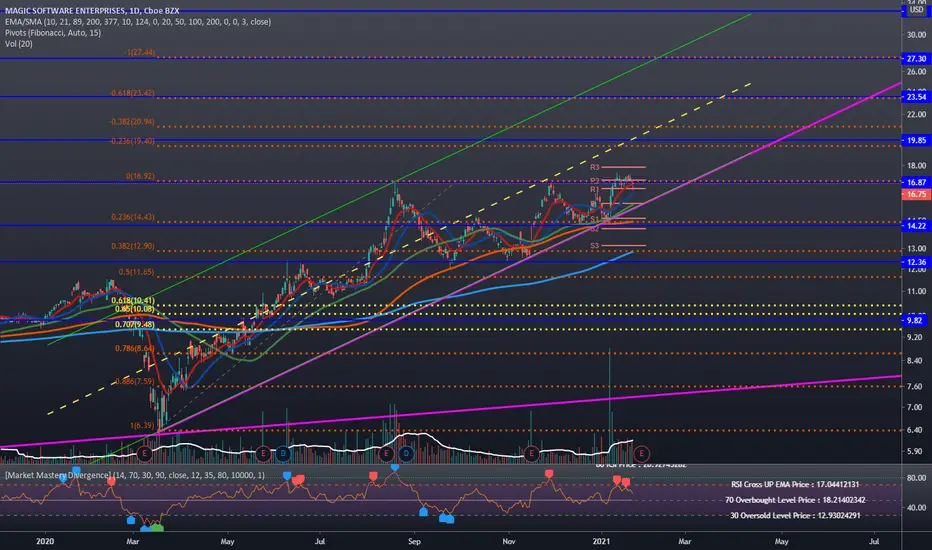Click the earnings E marker in November
Image resolution: width=932 pixels, height=550 pixels.
[531, 454]
